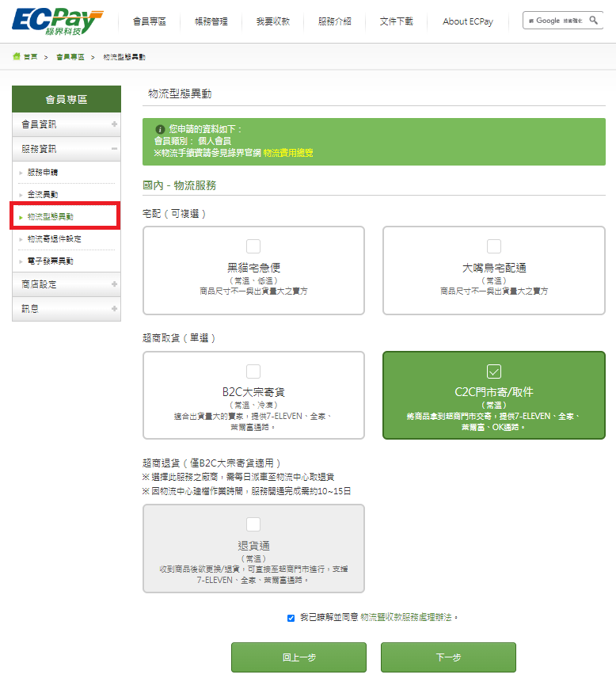Select 電子發票異動 in sidebar
This screenshot has height=682, width=616.
click(x=51, y=261)
